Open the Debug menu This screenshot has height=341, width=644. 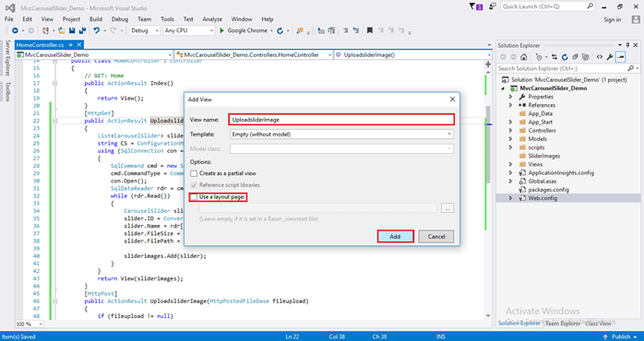click(x=120, y=19)
